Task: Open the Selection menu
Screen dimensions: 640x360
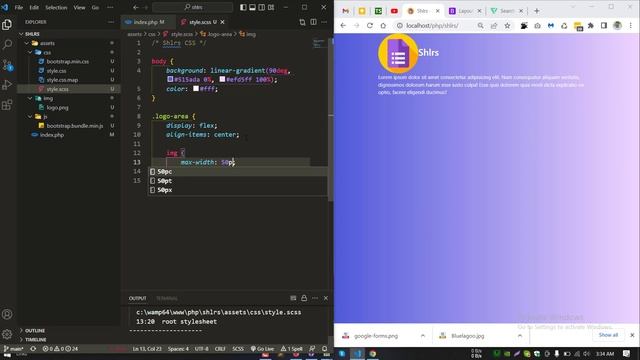Action: pyautogui.click(x=56, y=7)
